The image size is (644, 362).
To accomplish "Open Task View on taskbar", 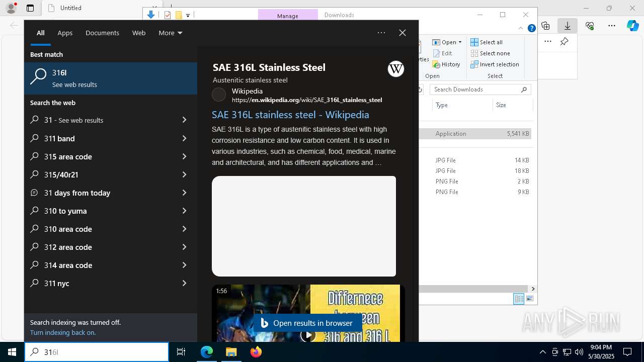I will pyautogui.click(x=181, y=352).
